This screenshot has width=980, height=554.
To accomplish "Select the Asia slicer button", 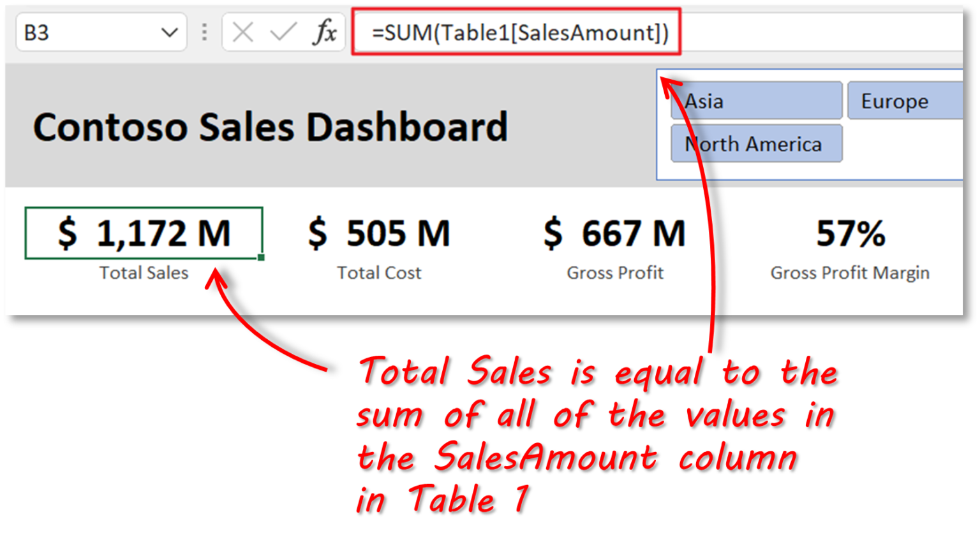I will point(757,101).
